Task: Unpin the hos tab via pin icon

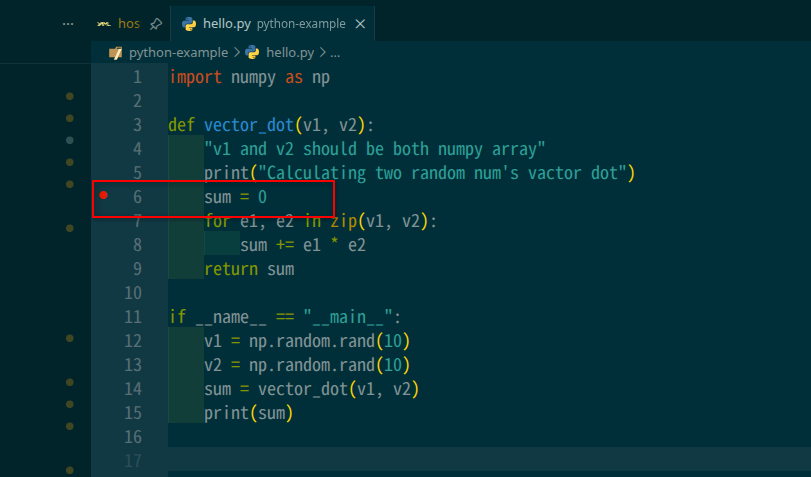Action: click(156, 24)
